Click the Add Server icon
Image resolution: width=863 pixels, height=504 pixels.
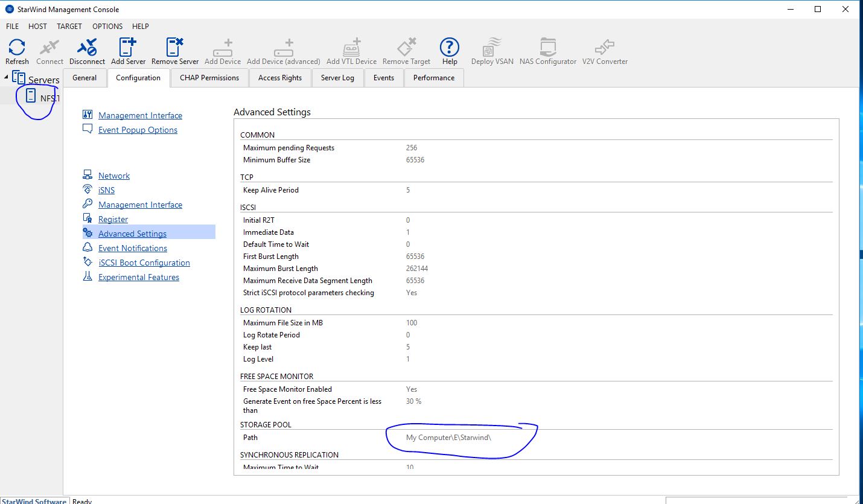pyautogui.click(x=128, y=47)
